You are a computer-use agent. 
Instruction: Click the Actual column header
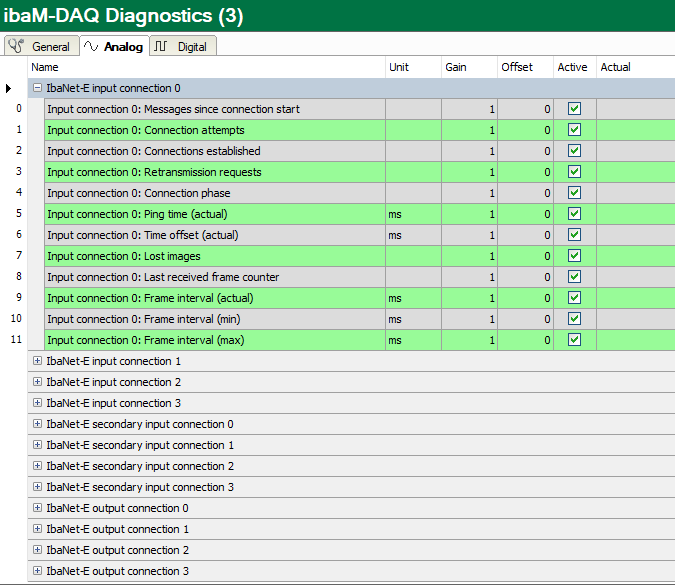636,67
